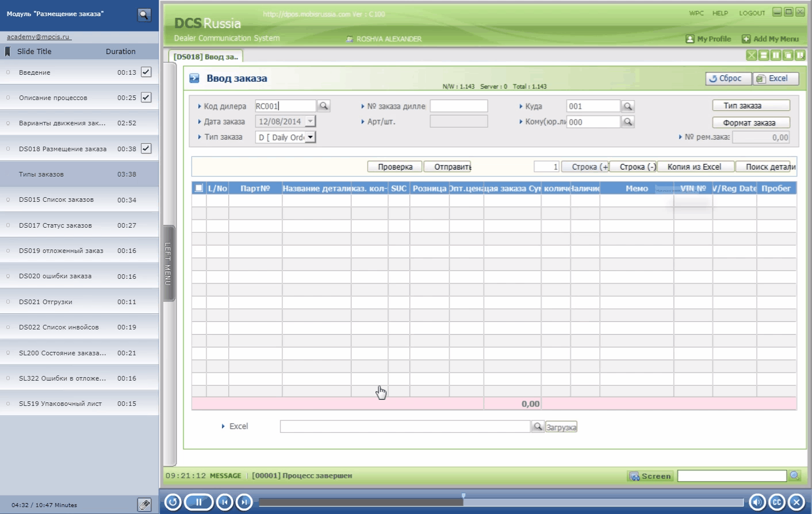This screenshot has width=812, height=514.
Task: Click the dealer code input field
Action: tap(285, 106)
